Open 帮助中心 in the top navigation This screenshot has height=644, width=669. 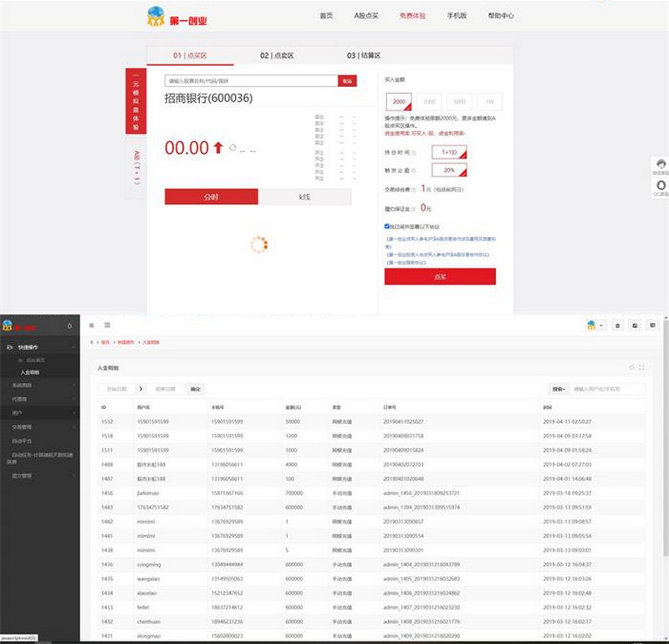(x=501, y=16)
